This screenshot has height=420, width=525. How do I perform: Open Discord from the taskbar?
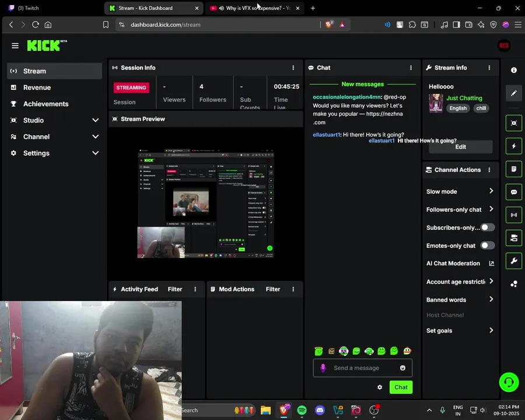(320, 410)
